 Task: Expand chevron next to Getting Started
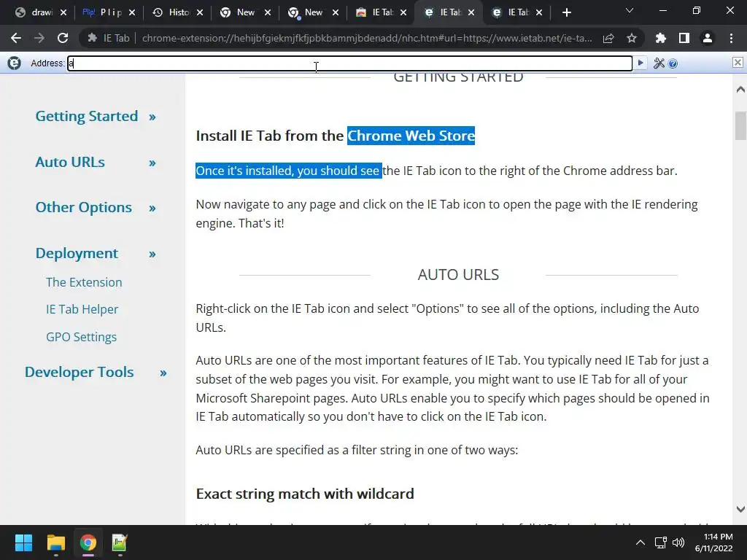pyautogui.click(x=152, y=117)
